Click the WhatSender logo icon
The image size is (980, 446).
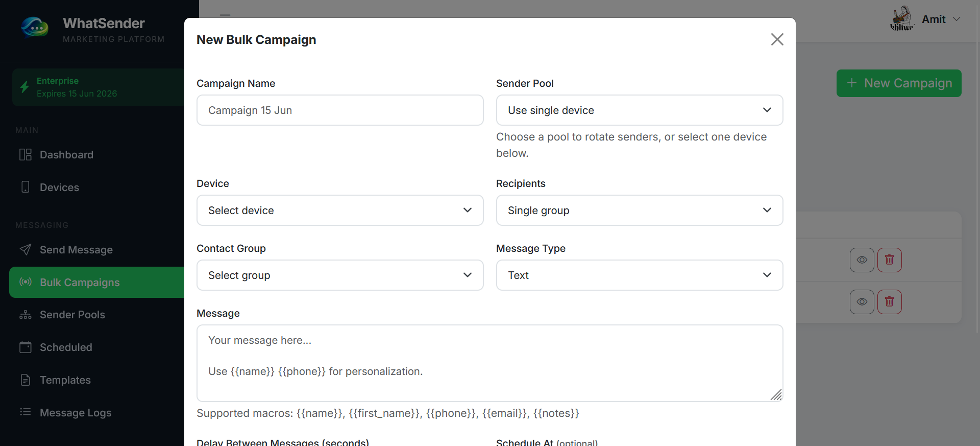(35, 27)
